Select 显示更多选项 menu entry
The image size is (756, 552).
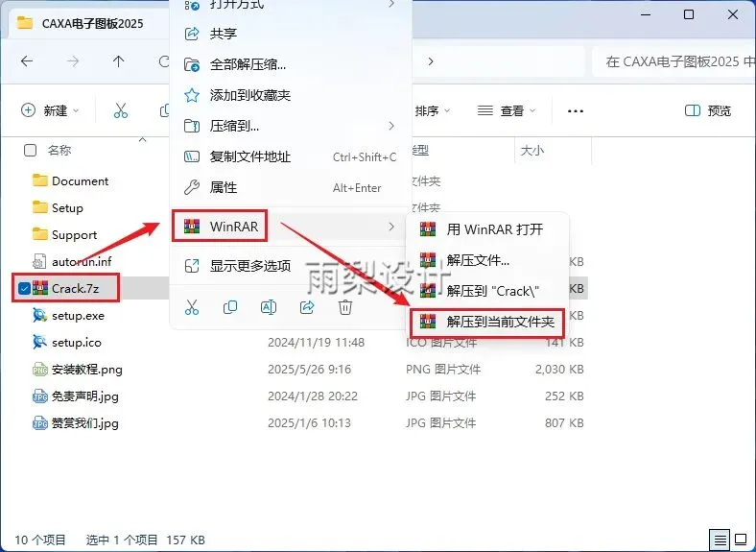291,265
